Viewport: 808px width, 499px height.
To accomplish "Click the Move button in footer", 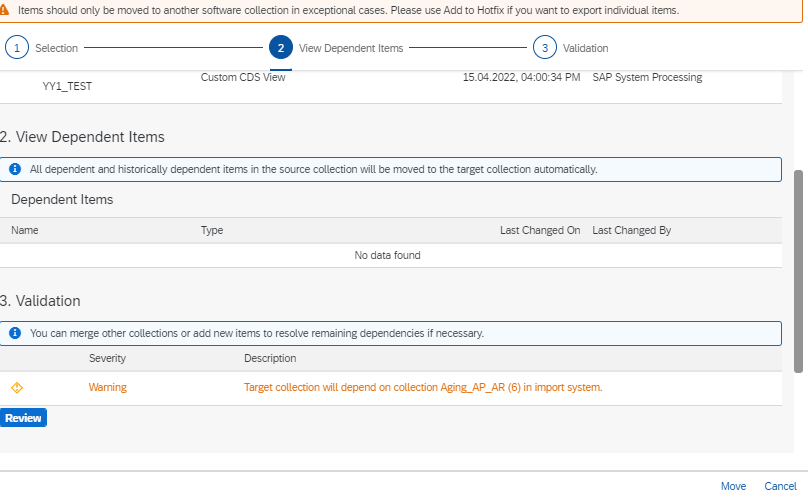I will [x=733, y=486].
